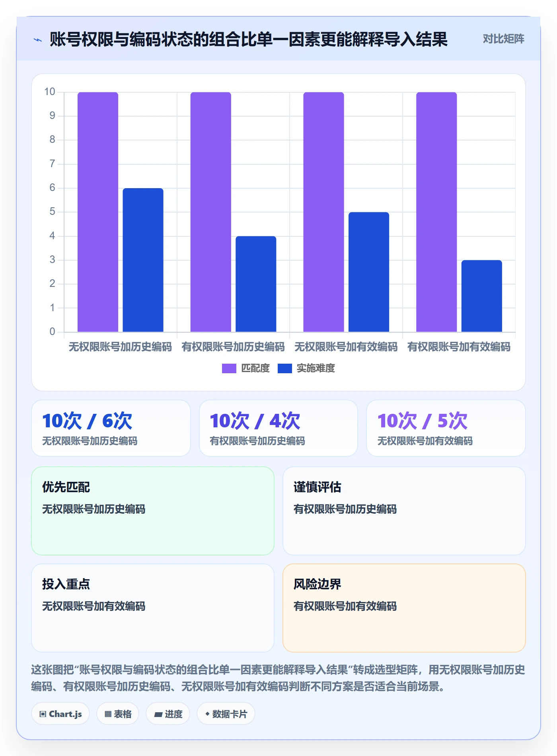This screenshot has height=756, width=557.
Task: Click purple bar for 无权限账号加有效编码
Action: [x=323, y=212]
